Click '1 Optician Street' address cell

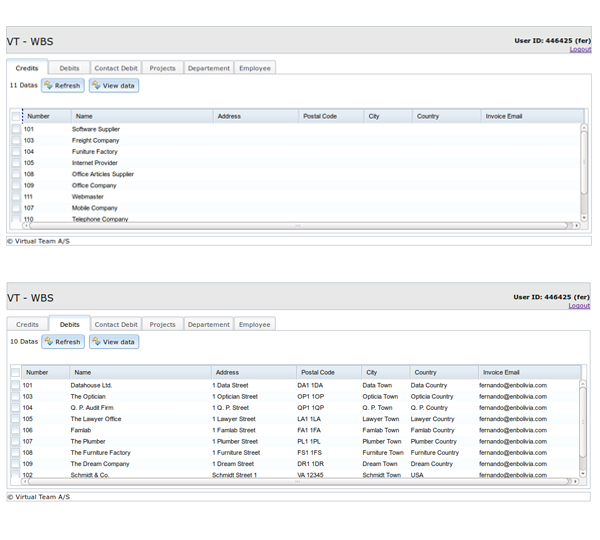coord(235,396)
